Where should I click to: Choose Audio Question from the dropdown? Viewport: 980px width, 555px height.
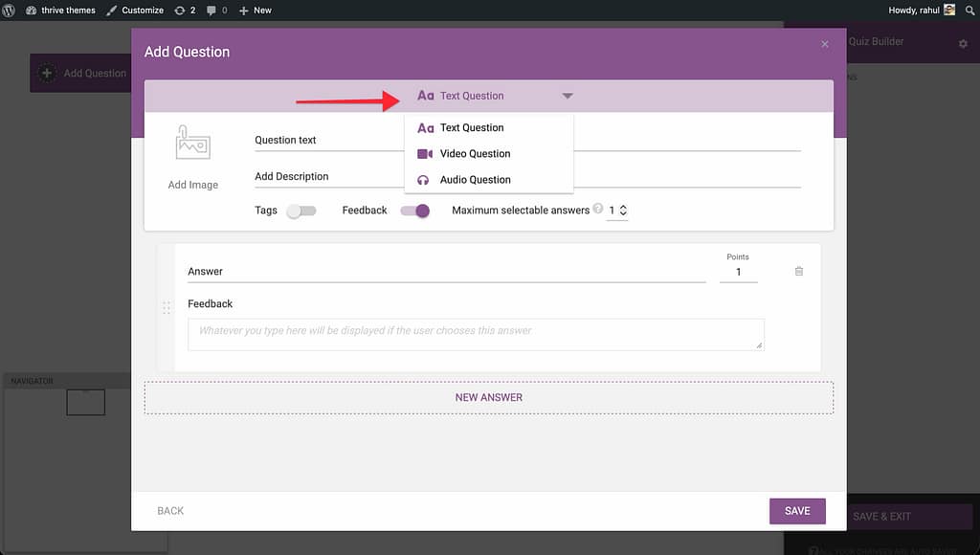pos(475,180)
